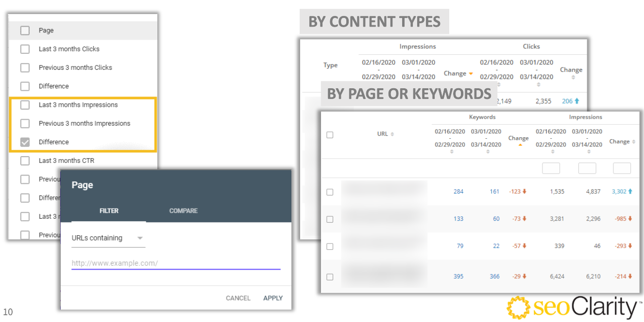Cancel the Page filter dialog
Screen dimensions: 644x322
click(238, 298)
